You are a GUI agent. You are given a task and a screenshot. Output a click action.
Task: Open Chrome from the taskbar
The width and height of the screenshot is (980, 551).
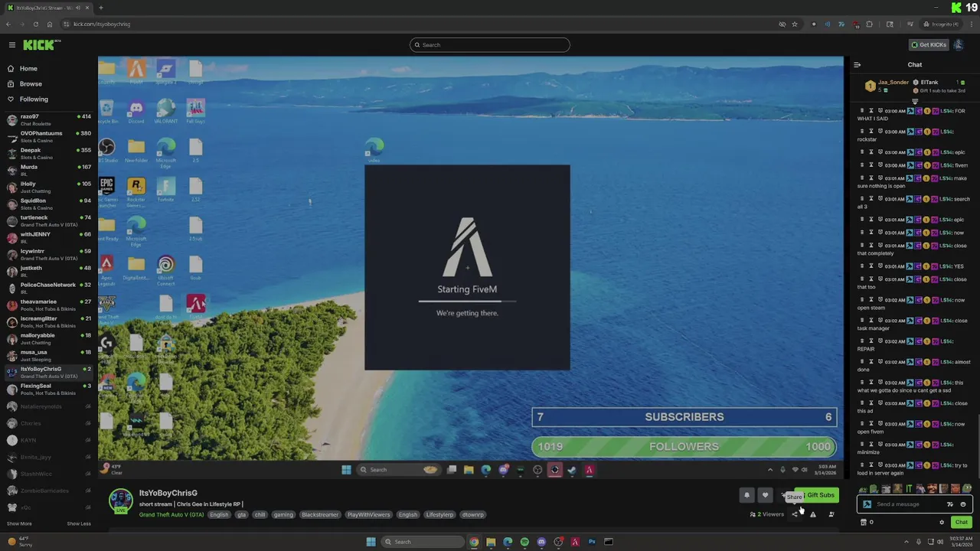(x=474, y=542)
